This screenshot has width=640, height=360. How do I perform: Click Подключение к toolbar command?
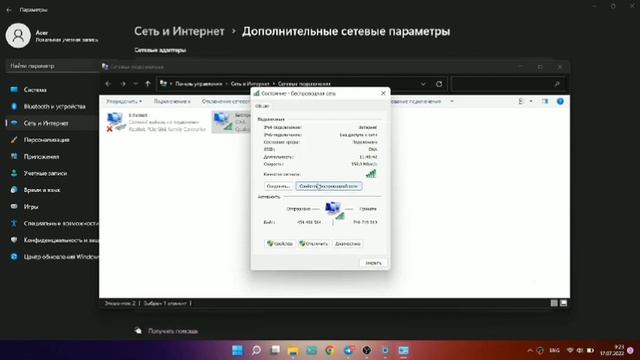(x=172, y=101)
